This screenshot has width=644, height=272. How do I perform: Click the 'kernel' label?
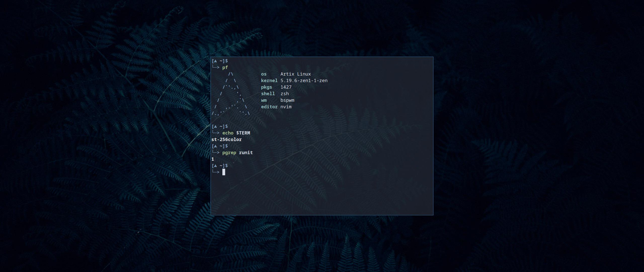click(269, 81)
